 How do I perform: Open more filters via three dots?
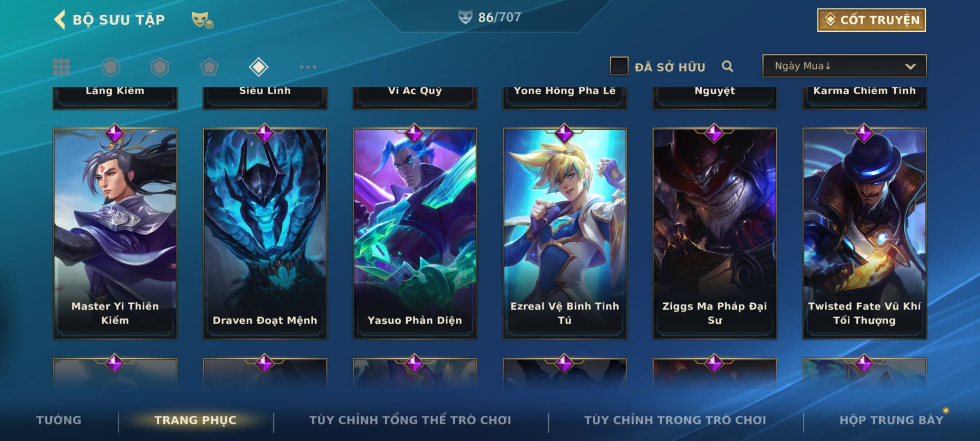point(308,67)
